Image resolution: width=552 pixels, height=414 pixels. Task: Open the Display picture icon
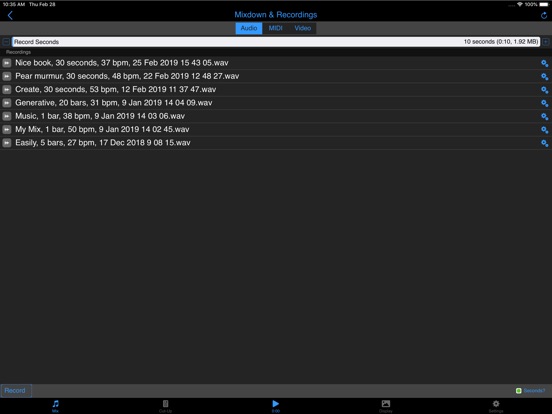[x=386, y=403]
